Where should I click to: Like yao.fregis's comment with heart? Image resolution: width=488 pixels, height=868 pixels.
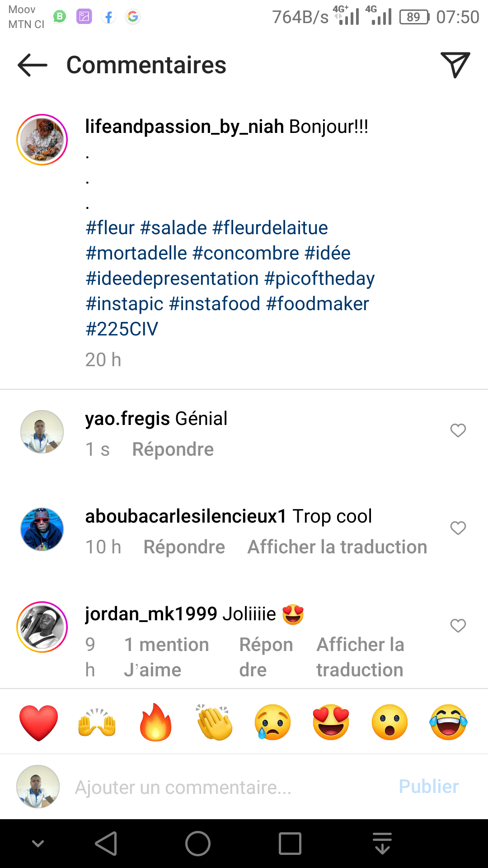pos(458,430)
